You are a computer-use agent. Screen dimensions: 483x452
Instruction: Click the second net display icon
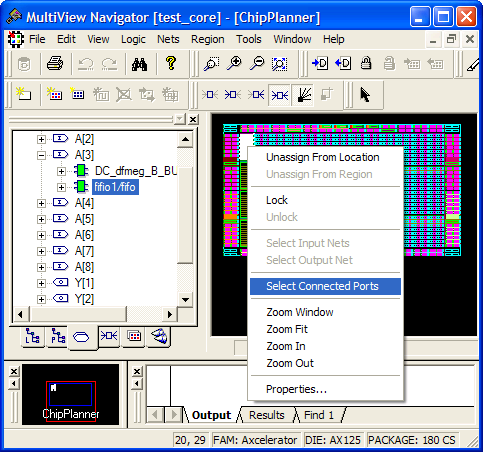coord(233,95)
